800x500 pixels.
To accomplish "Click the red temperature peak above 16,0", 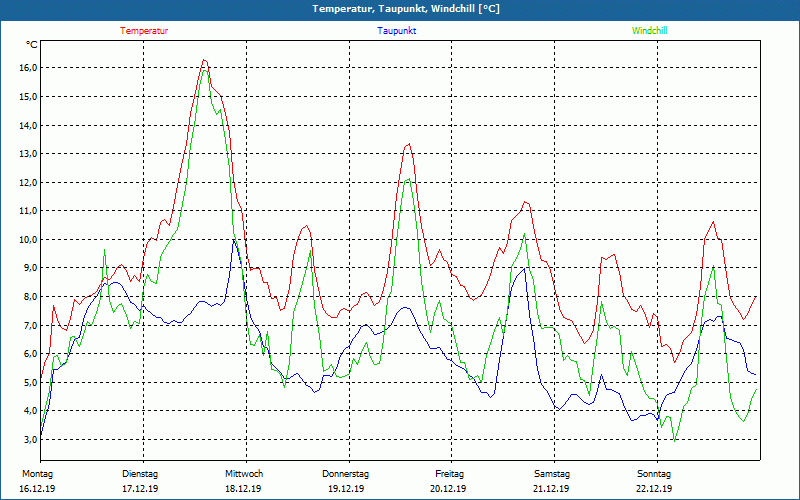I will 204,60.
